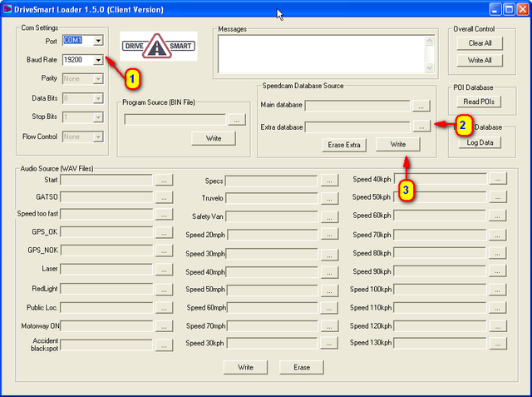Image resolution: width=532 pixels, height=397 pixels.
Task: Click the Log Data button
Action: pos(480,142)
